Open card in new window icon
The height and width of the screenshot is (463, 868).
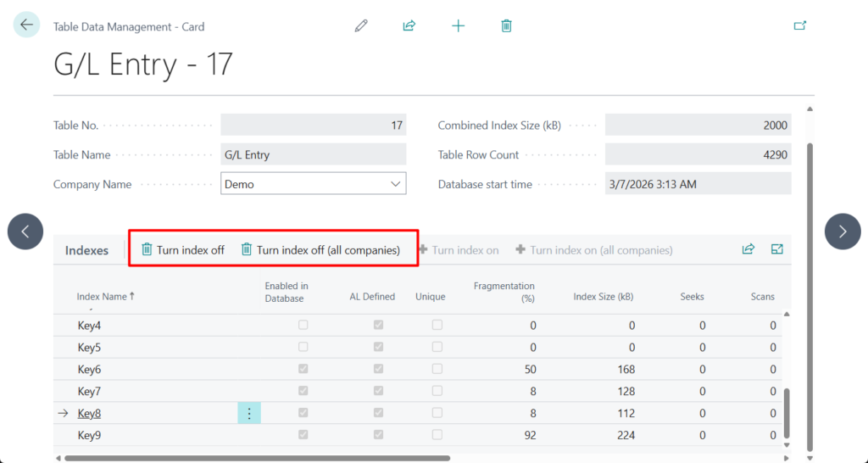point(799,26)
